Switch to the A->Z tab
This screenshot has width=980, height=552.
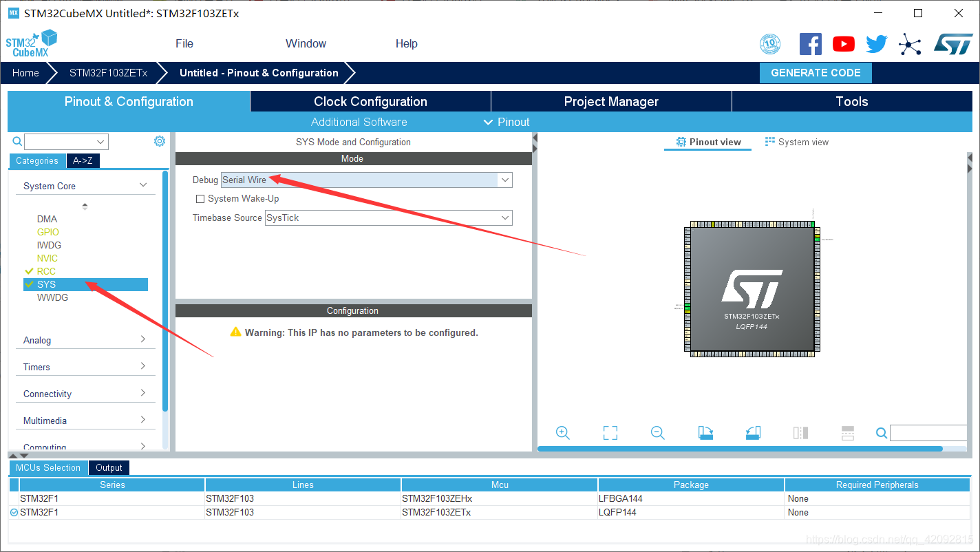click(x=83, y=160)
